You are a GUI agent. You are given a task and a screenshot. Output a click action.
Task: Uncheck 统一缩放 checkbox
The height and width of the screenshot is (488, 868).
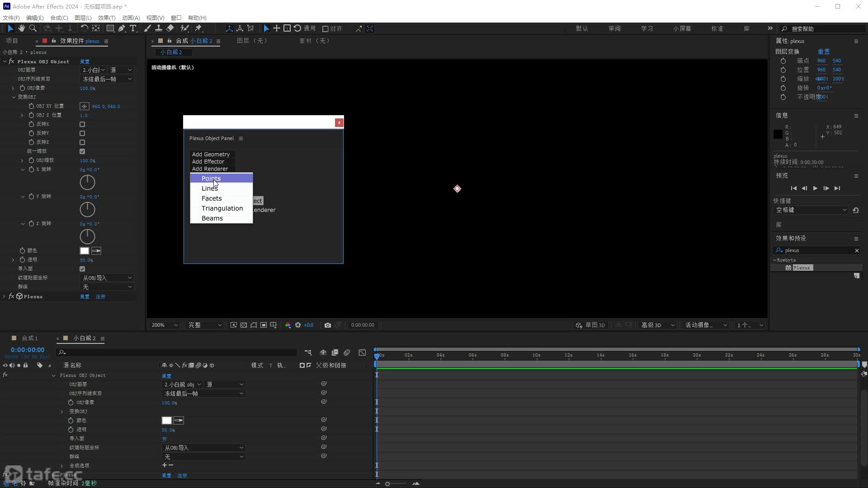click(x=82, y=151)
